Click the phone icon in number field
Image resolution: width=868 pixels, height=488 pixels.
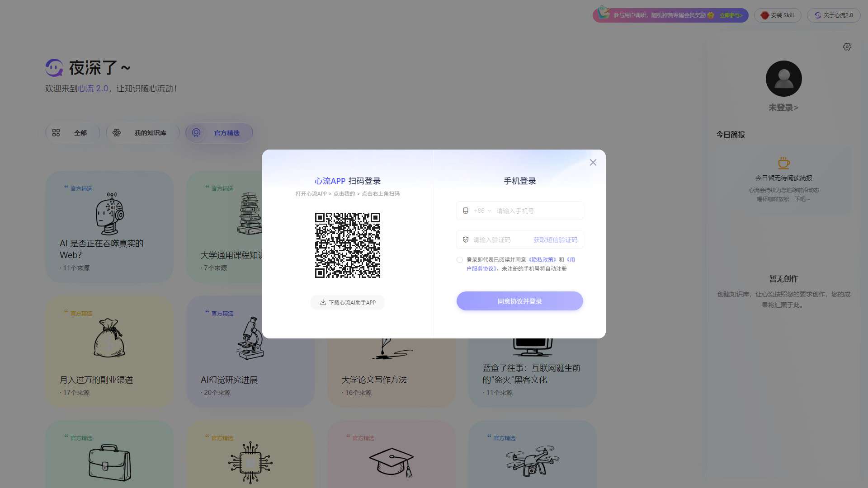click(466, 211)
